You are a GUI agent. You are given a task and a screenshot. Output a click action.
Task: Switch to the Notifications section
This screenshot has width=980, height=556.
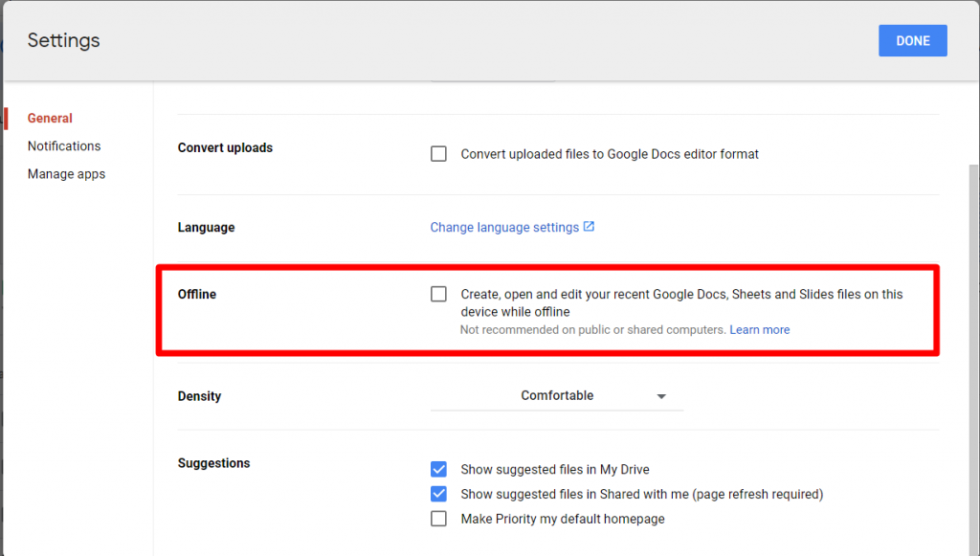click(x=63, y=145)
